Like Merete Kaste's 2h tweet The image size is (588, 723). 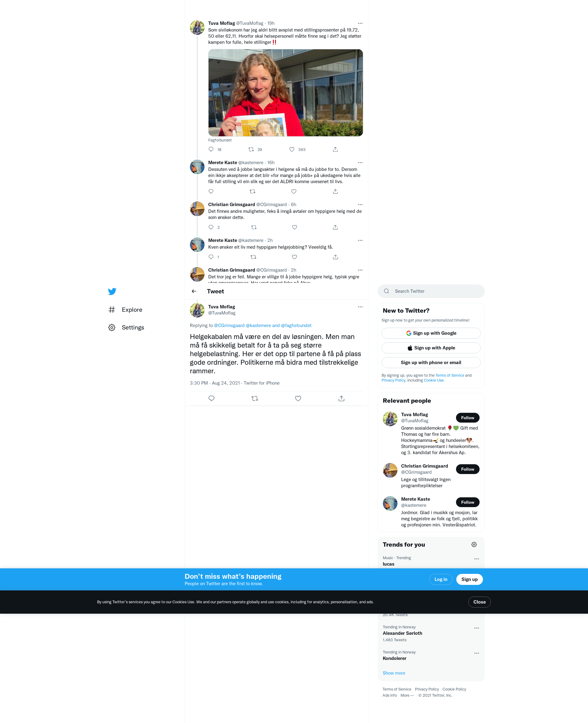pyautogui.click(x=295, y=257)
